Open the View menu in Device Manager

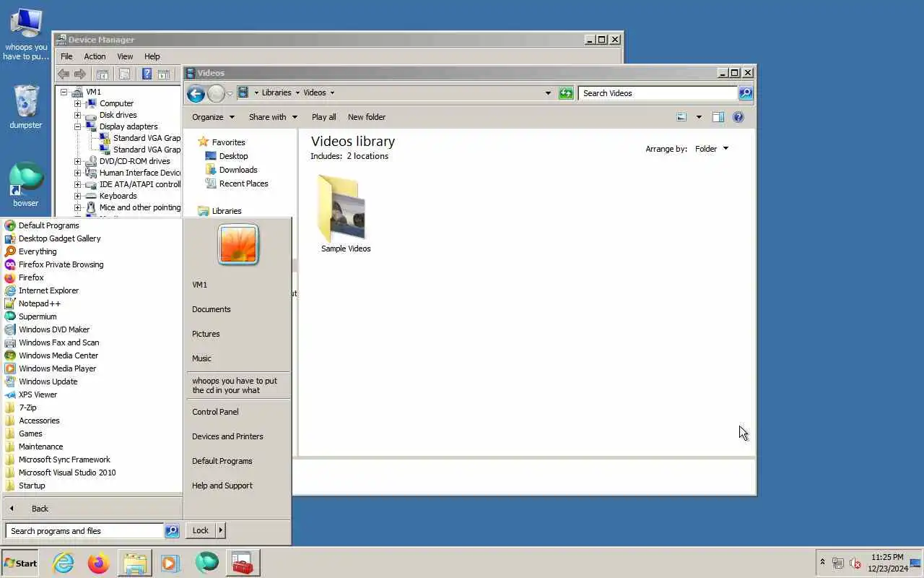click(125, 56)
